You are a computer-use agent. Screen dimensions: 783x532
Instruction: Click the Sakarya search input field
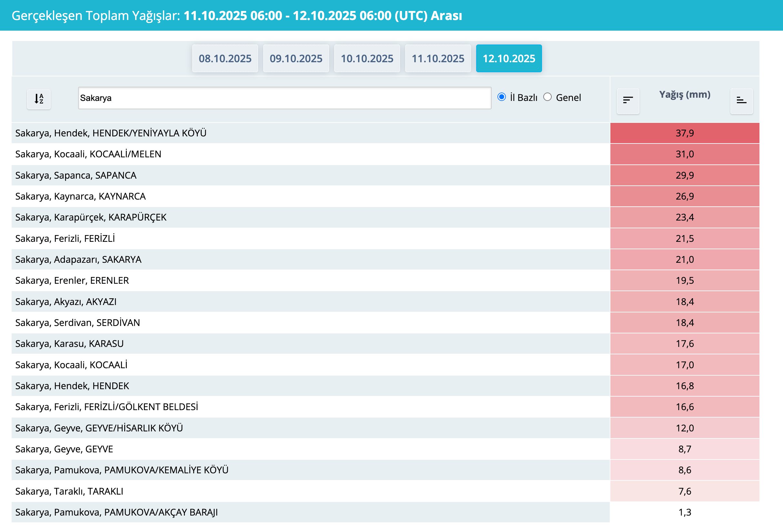click(x=284, y=98)
